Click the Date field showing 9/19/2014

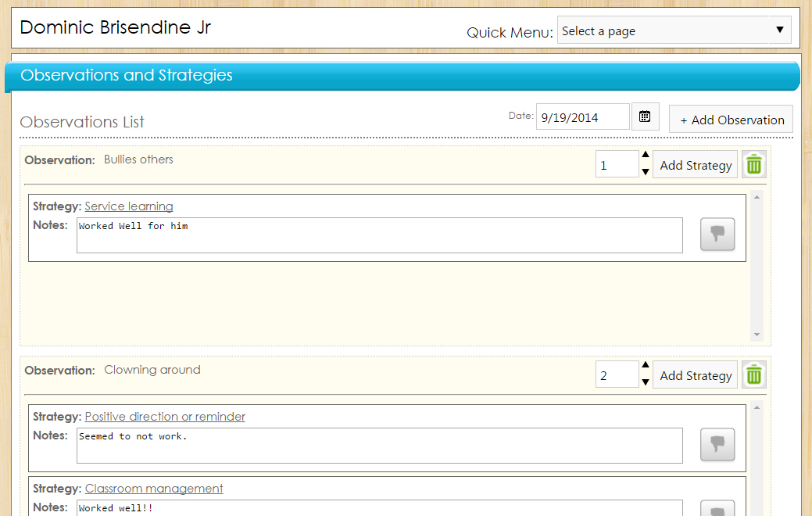[582, 116]
